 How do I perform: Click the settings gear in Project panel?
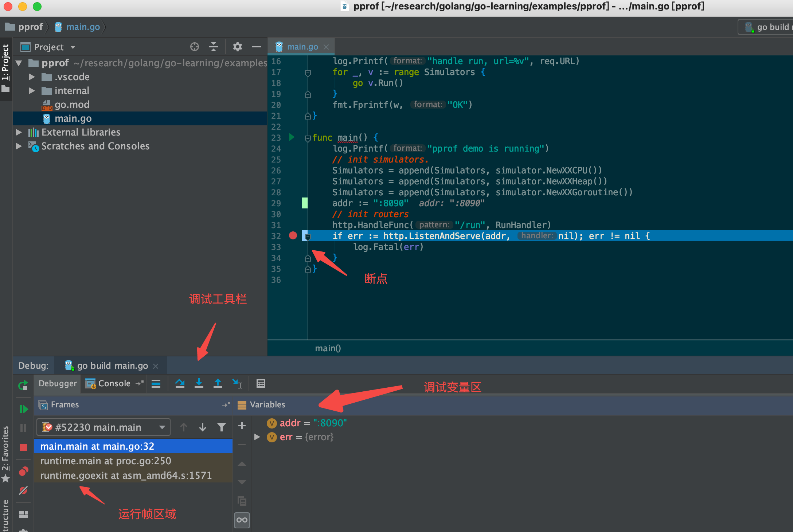[237, 47]
